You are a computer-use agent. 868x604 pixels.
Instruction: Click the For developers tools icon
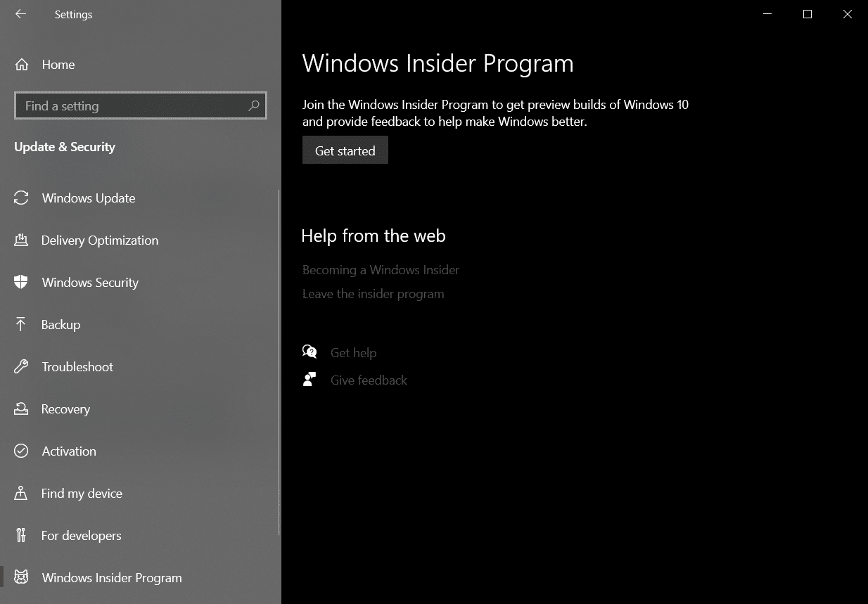coord(21,536)
